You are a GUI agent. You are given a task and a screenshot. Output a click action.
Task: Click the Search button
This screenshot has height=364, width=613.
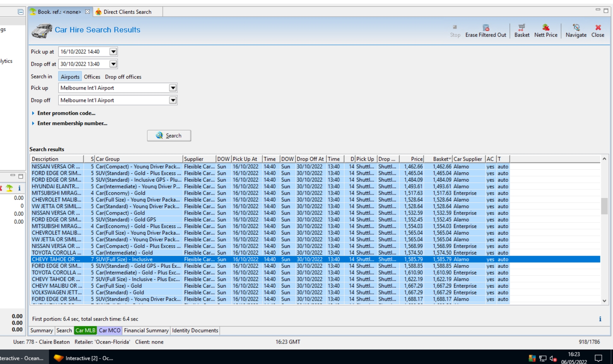click(169, 136)
